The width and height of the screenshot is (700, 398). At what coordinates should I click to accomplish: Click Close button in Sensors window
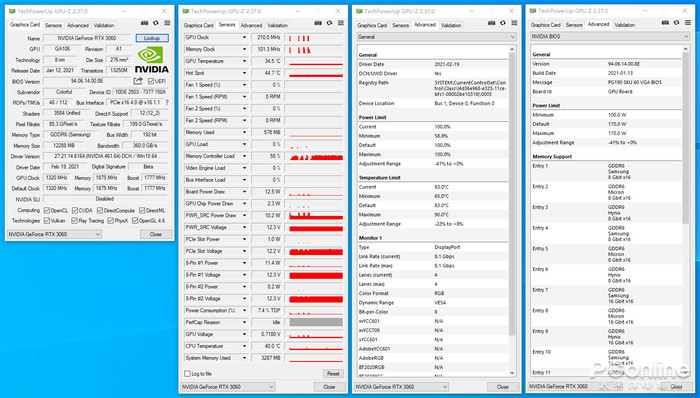329,387
